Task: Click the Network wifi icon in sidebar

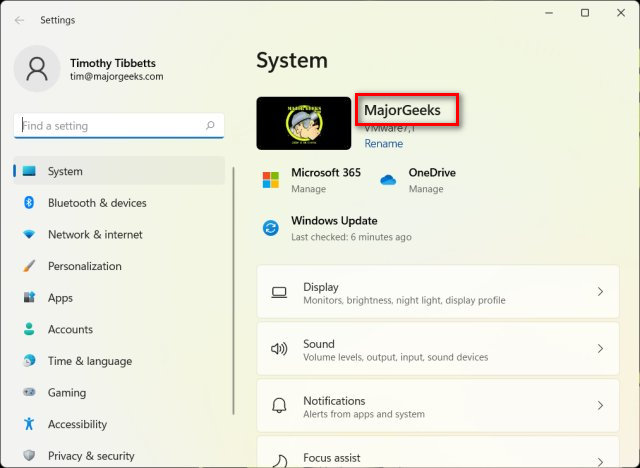Action: point(29,234)
